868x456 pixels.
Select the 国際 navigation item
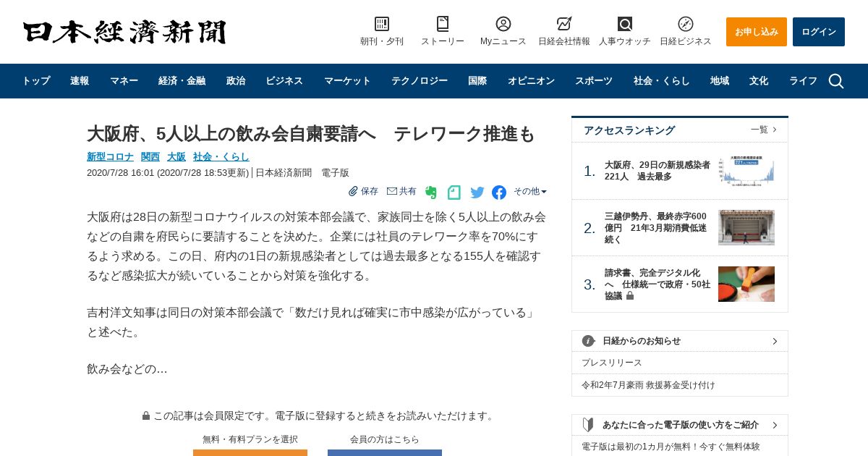(477, 81)
